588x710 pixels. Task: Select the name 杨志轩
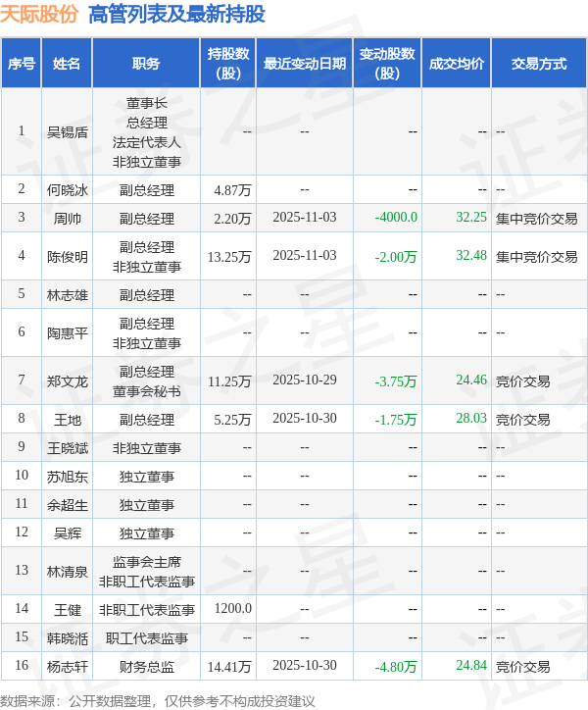coord(67,667)
